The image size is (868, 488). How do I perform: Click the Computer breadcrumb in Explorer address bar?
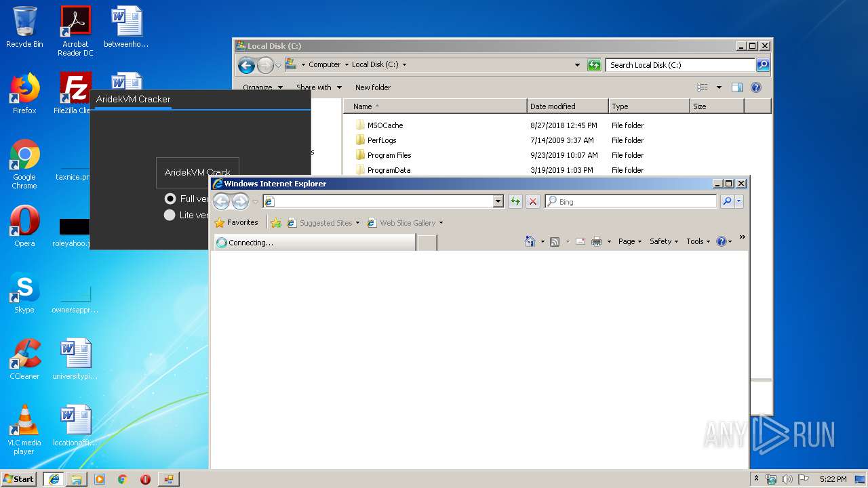click(x=324, y=65)
